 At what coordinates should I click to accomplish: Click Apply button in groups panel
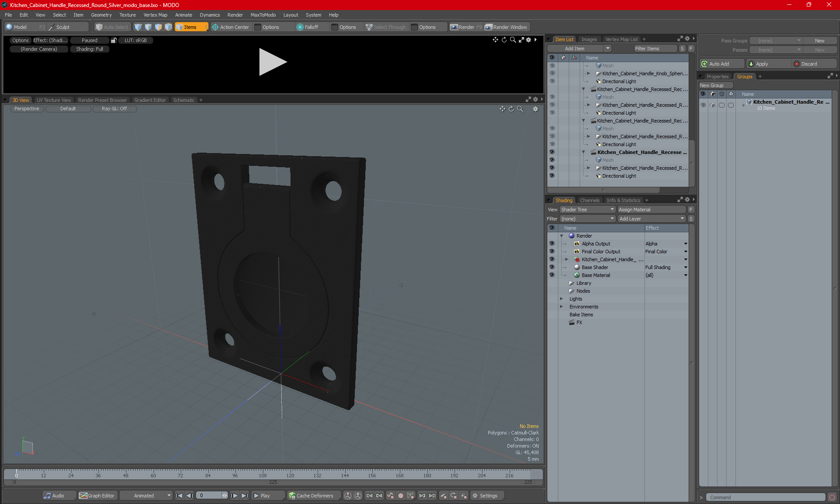(x=769, y=64)
